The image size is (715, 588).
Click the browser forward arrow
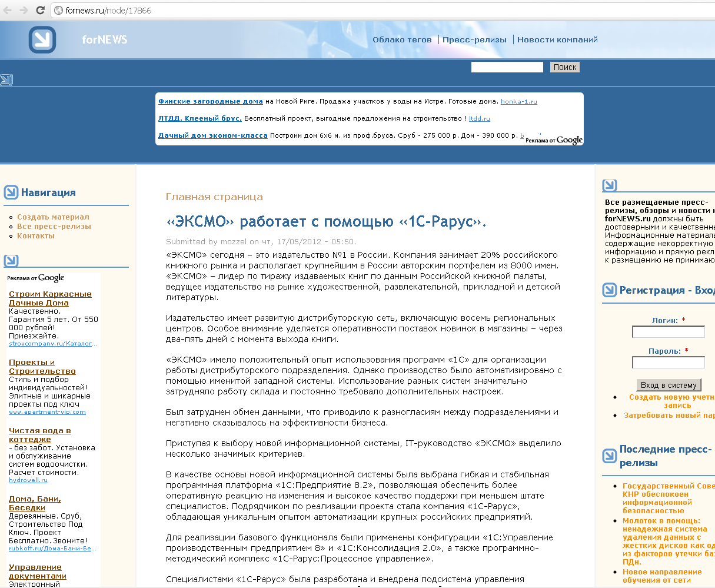pyautogui.click(x=24, y=10)
